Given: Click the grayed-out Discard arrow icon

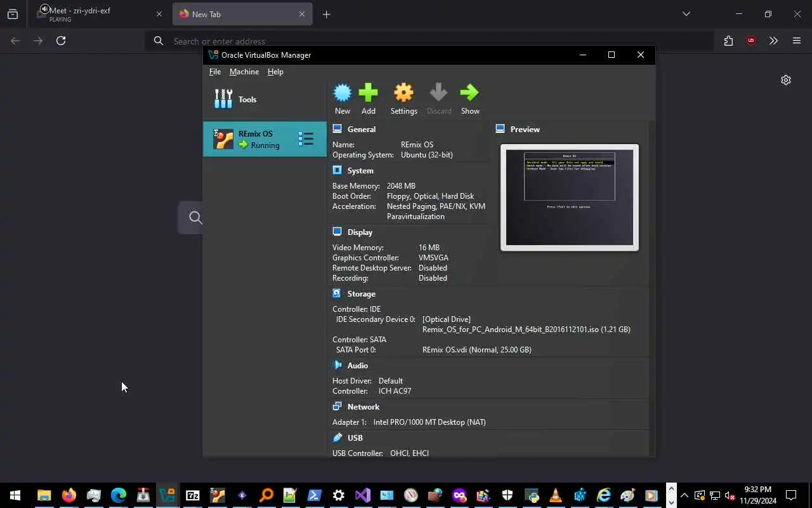Looking at the screenshot, I should [x=438, y=93].
